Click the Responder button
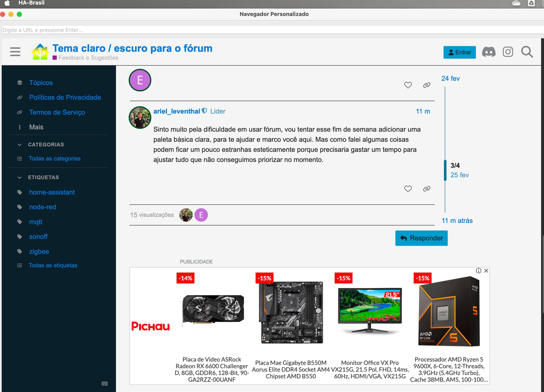Screen dimensions: 544x392 [421, 238]
